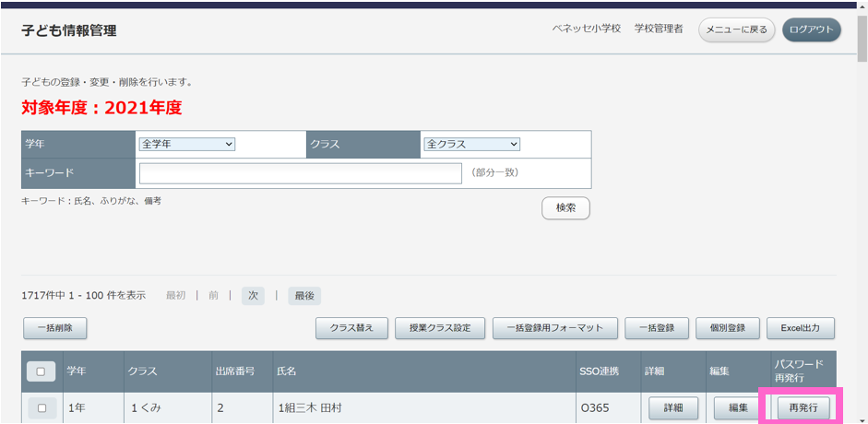Export the list with the Excel出力 button
868x424 pixels.
[x=801, y=328]
